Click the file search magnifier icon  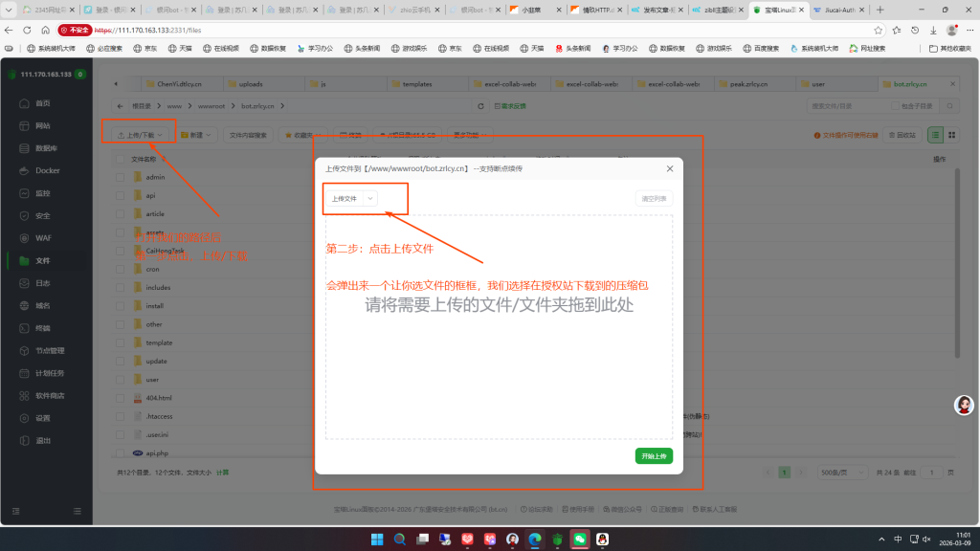(x=951, y=106)
